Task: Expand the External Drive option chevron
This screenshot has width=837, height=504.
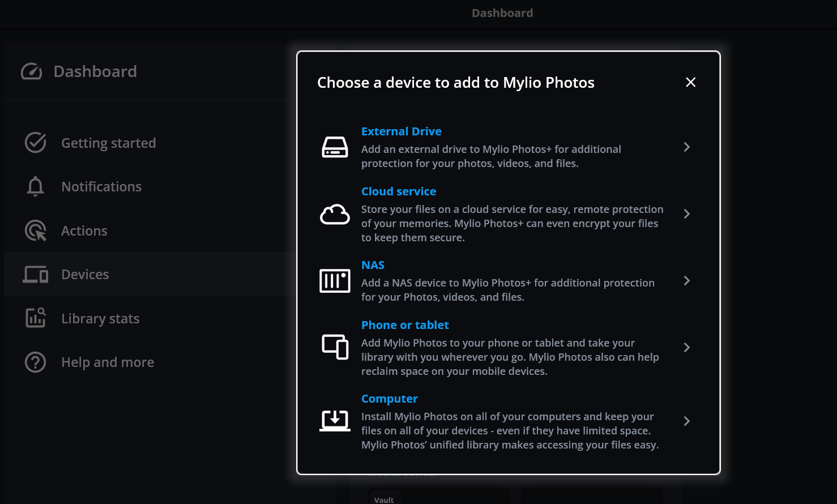Action: 686,147
